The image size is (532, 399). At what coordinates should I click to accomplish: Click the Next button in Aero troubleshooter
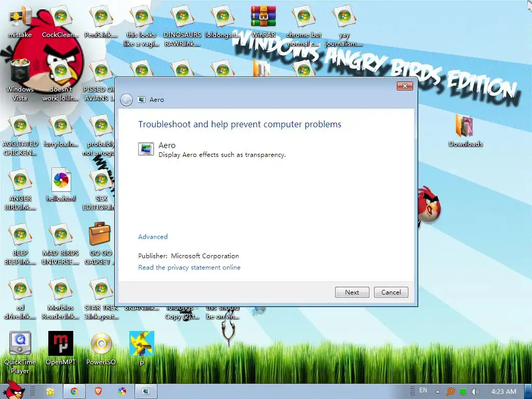coord(352,292)
